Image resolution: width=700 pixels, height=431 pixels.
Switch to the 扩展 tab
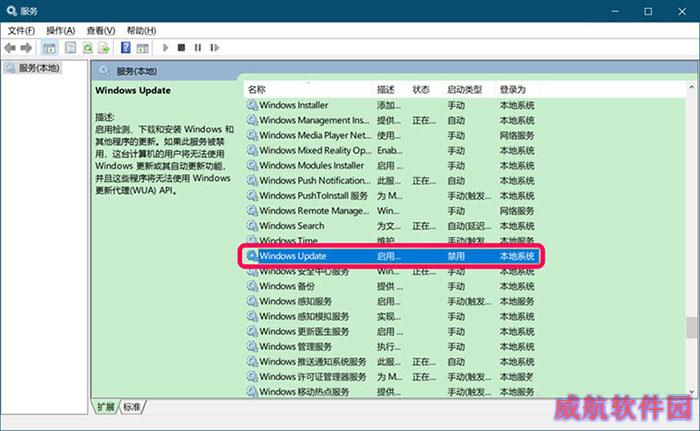(106, 406)
